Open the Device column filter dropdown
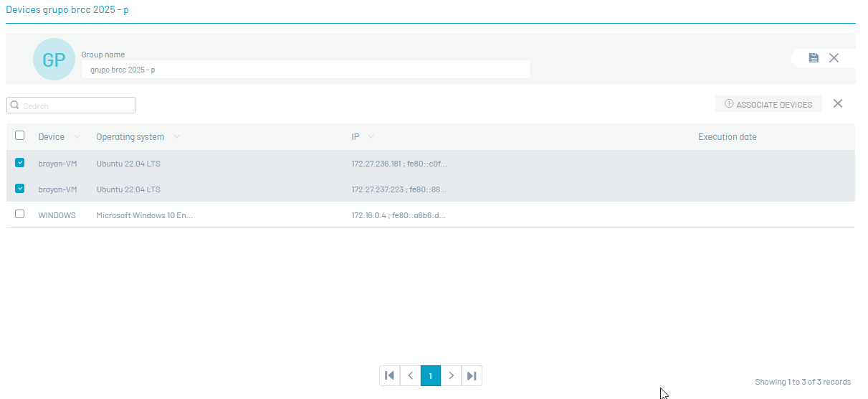The height and width of the screenshot is (399, 868). point(77,137)
